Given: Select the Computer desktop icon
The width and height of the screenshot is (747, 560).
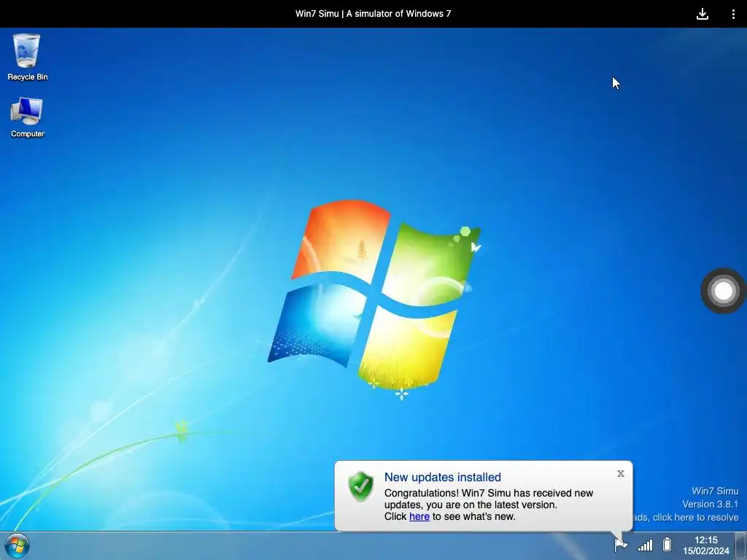Looking at the screenshot, I should [x=27, y=117].
